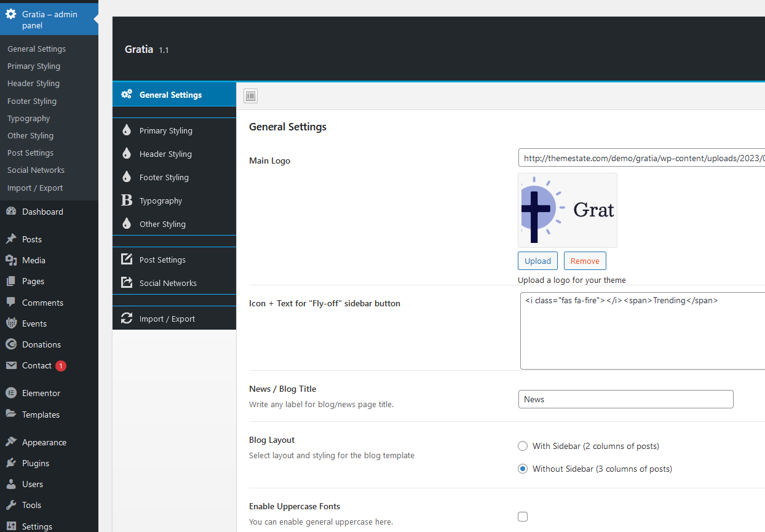
Task: Go to the Post Settings panel tab
Action: click(175, 260)
